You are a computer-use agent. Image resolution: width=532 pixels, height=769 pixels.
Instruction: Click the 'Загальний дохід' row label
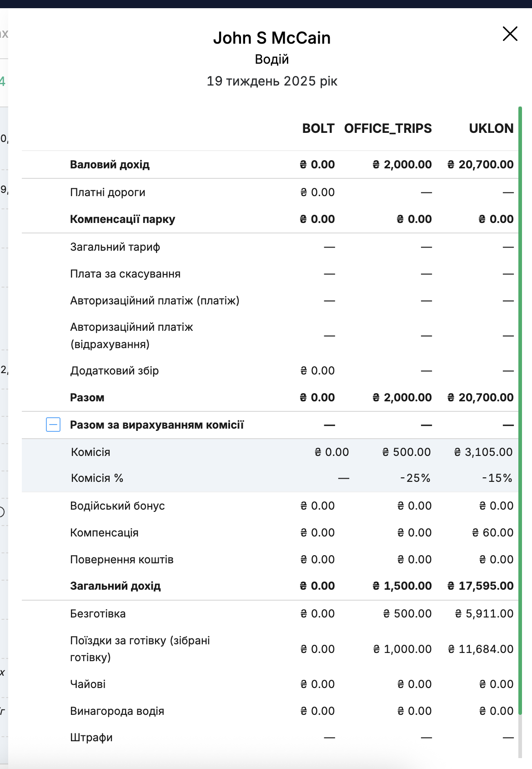pyautogui.click(x=115, y=586)
